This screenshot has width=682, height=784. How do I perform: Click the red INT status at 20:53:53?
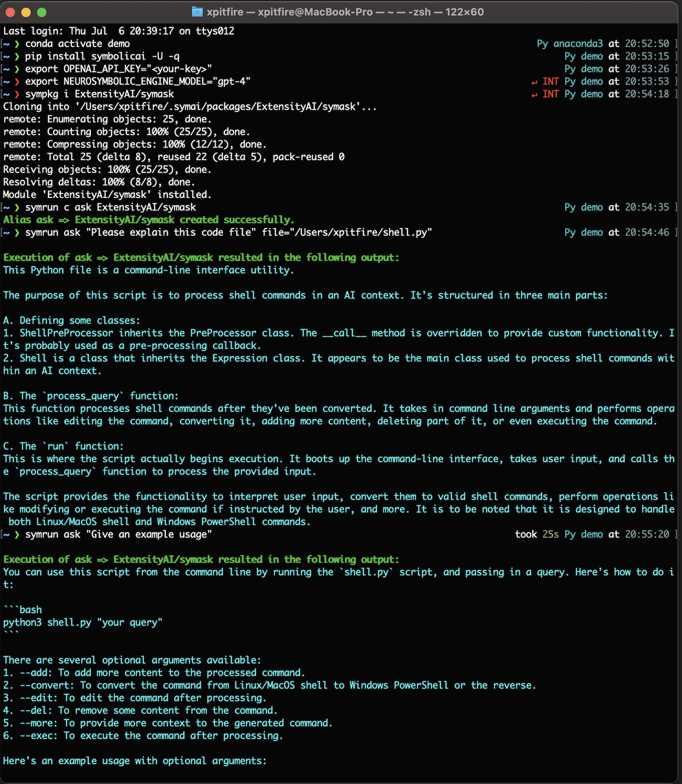tap(550, 82)
